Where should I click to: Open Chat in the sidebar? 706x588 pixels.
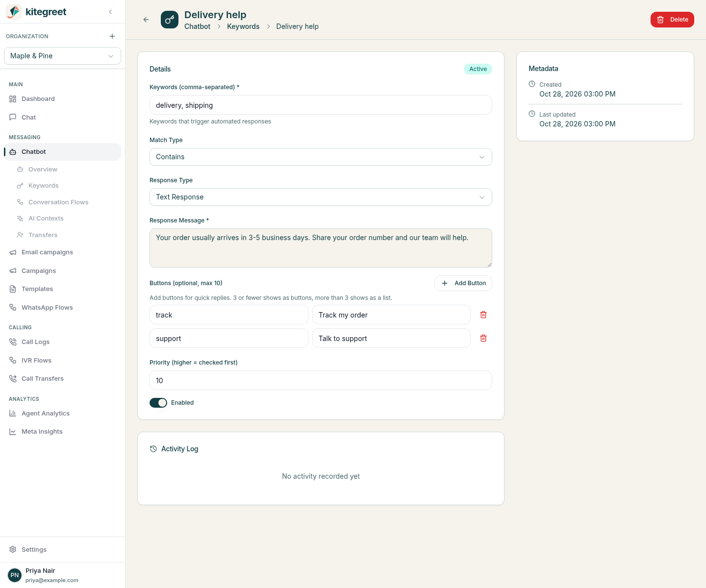pos(62,118)
